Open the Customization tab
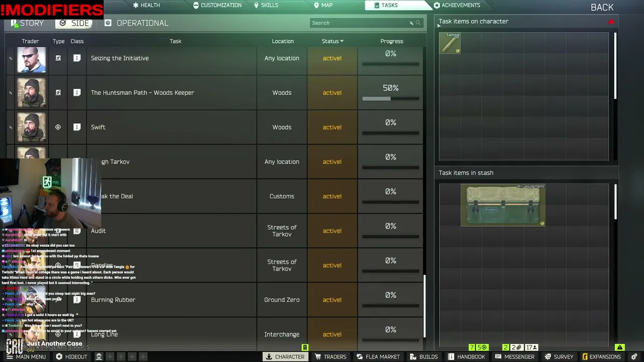This screenshot has width=644, height=362. click(x=217, y=5)
